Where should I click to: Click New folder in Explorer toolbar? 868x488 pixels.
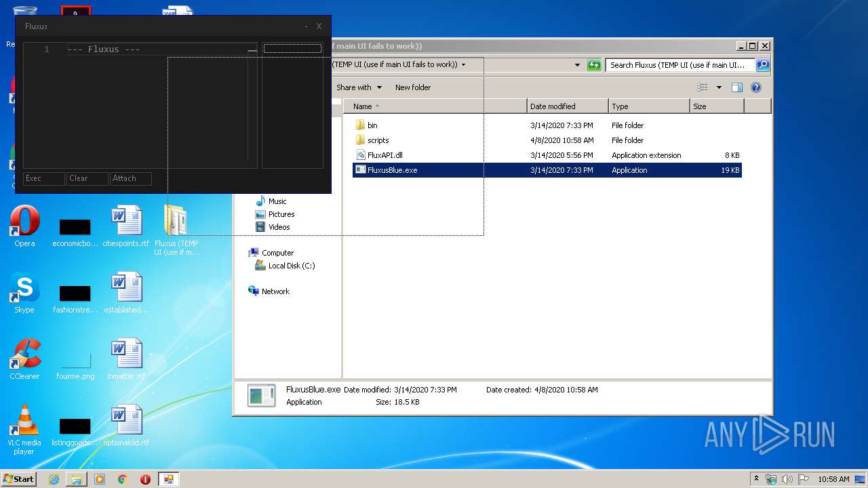(413, 87)
